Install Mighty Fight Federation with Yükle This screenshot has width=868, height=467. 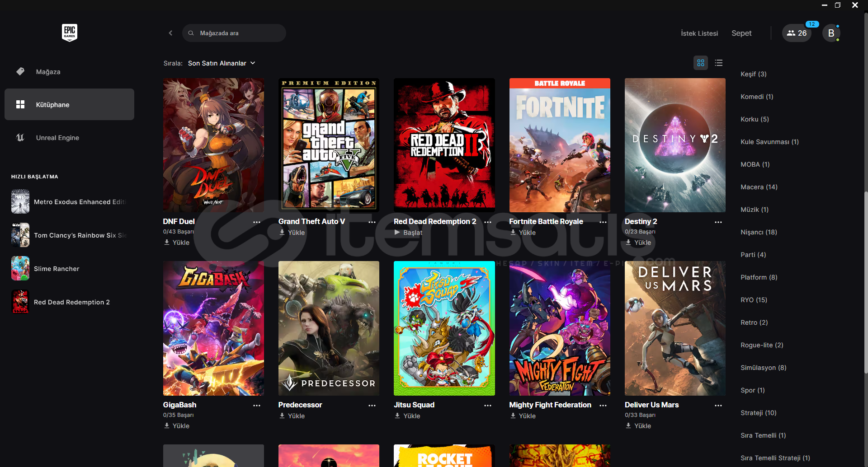tap(523, 416)
